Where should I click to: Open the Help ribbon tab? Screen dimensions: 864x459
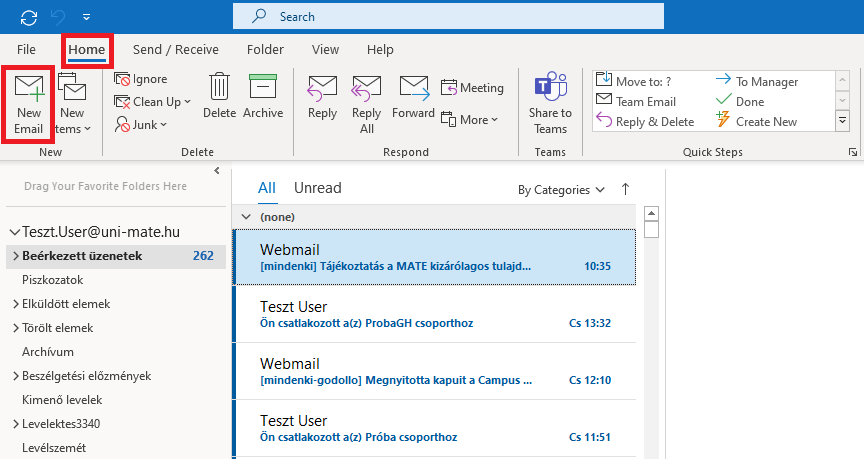(380, 50)
